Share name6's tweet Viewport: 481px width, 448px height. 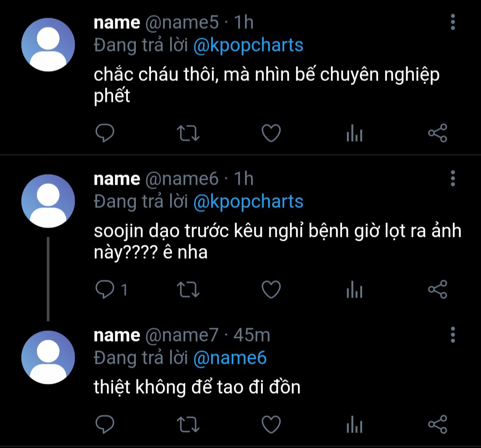(x=437, y=290)
